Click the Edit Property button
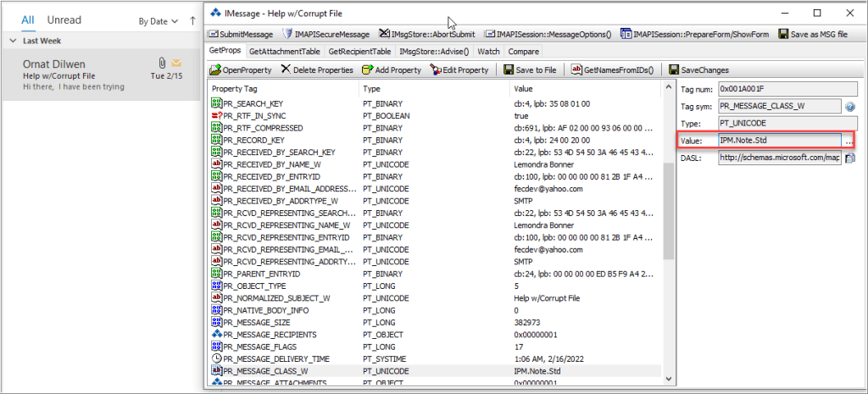The height and width of the screenshot is (394, 868). (x=460, y=69)
